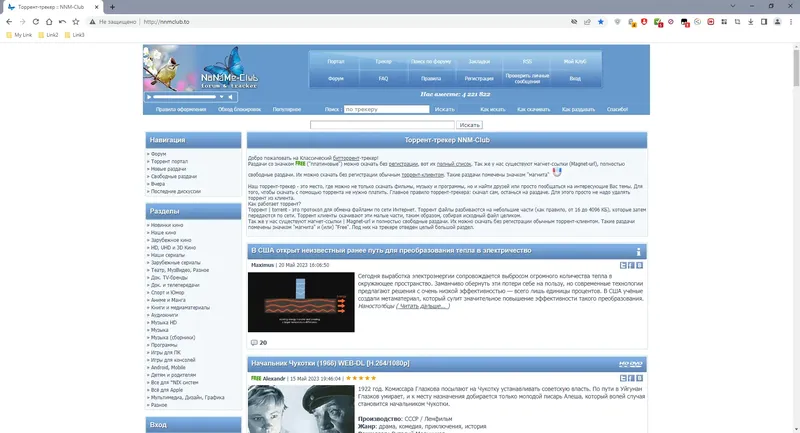Open the red shield extension icon
Viewport: 800px width, 433px height.
pos(644,22)
